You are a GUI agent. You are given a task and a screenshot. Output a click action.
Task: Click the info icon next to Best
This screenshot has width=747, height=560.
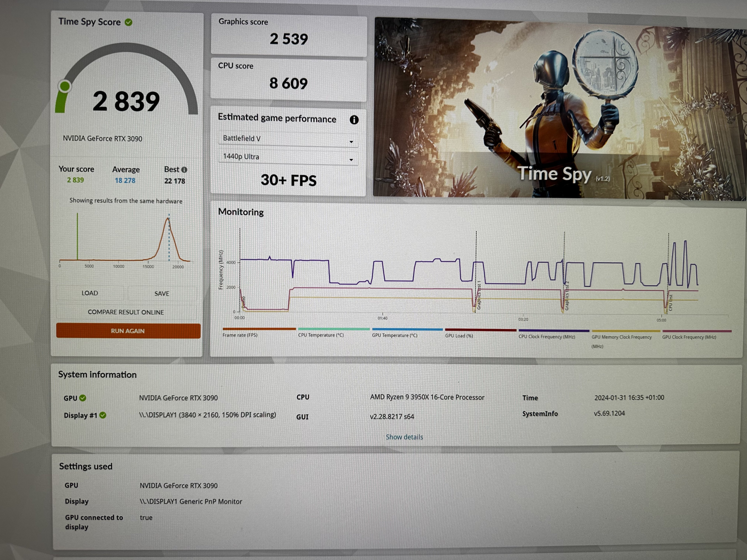[184, 169]
